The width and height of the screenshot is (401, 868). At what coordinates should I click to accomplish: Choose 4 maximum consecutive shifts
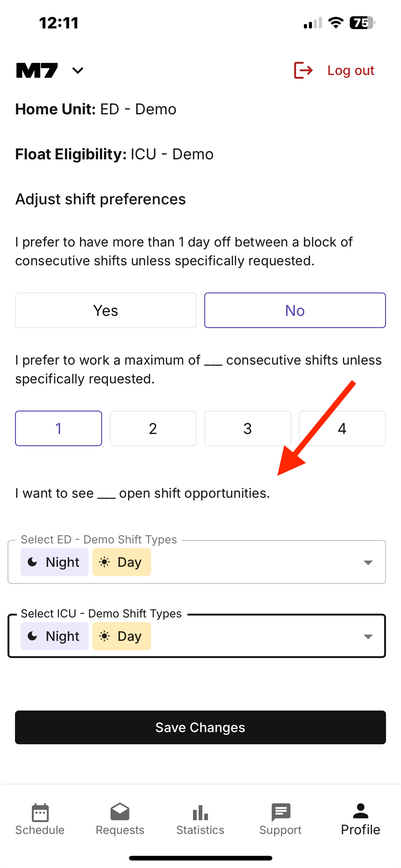(342, 428)
